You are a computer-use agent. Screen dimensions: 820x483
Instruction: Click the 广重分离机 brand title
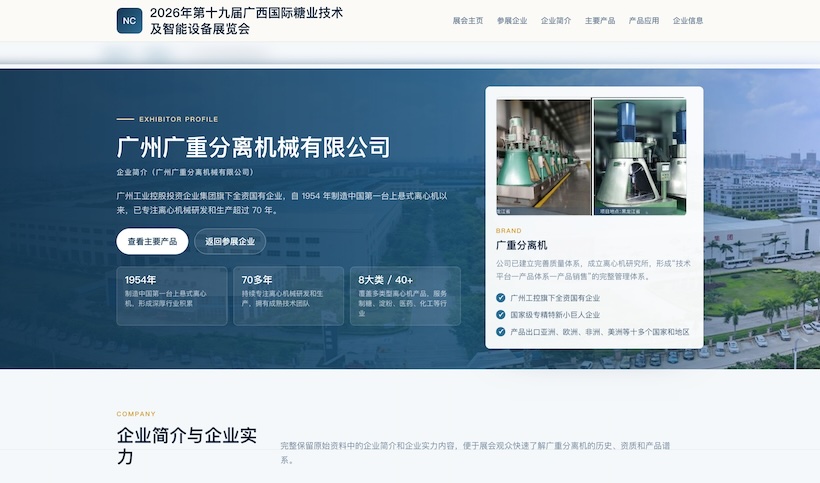pyautogui.click(x=521, y=245)
